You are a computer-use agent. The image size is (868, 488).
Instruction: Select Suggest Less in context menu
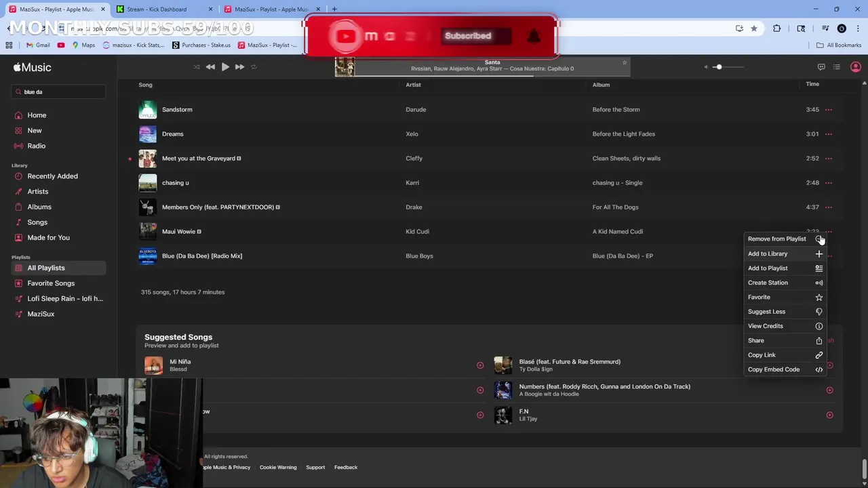coord(785,312)
